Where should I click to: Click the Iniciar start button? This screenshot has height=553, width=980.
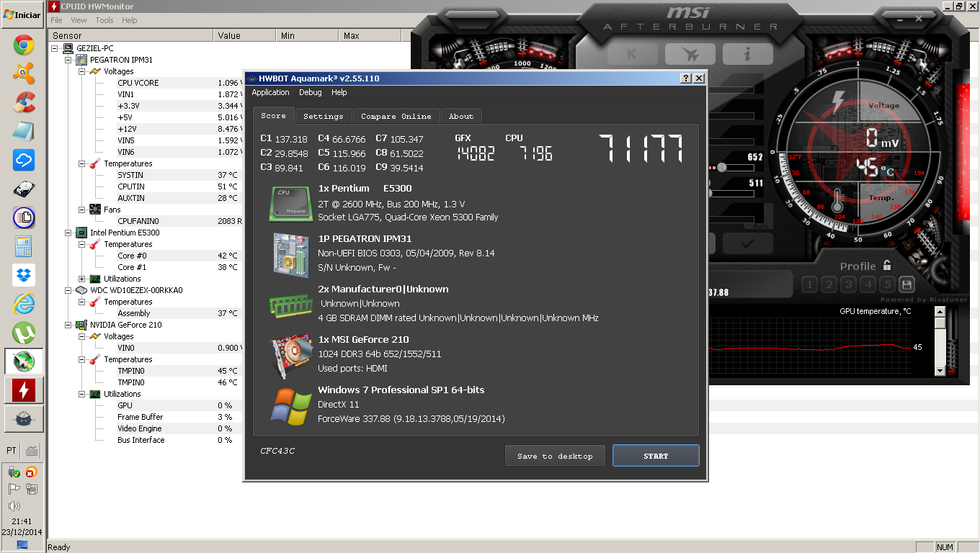23,14
